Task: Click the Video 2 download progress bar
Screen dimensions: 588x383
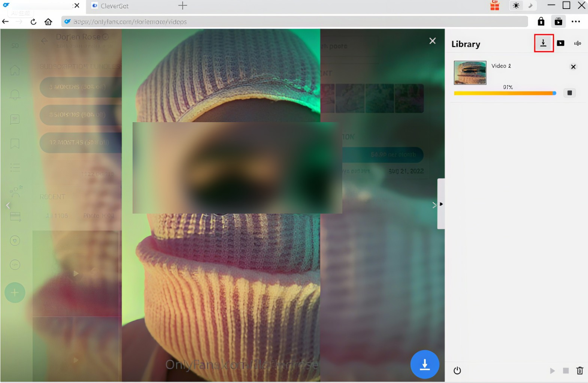Action: [505, 93]
